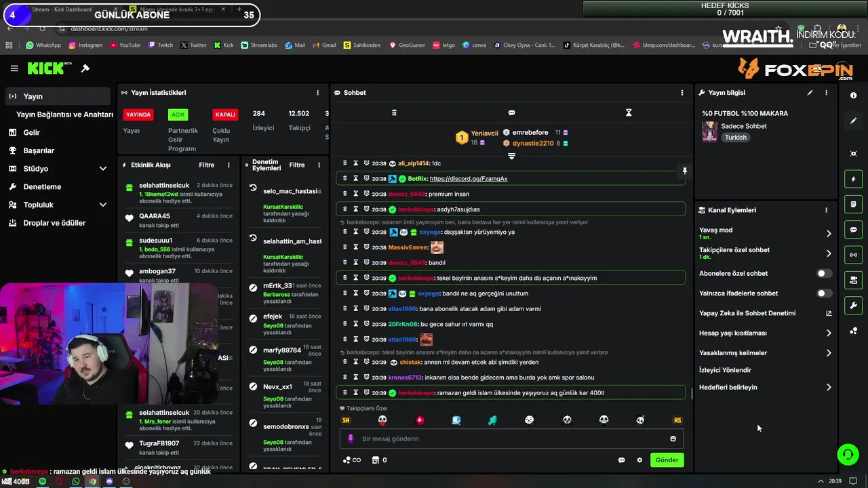
Task: Open Sohbet panel three-dot menu
Action: (682, 93)
